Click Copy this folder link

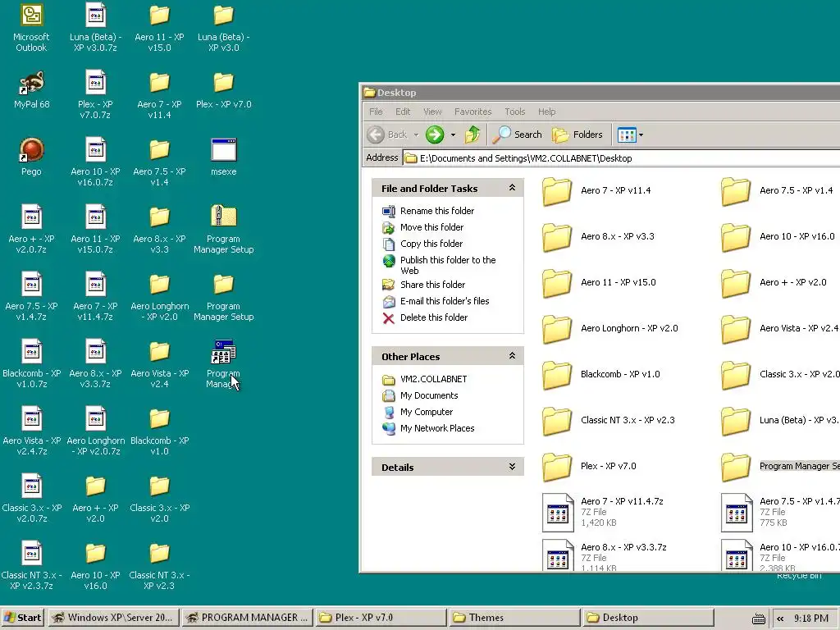[x=431, y=244]
